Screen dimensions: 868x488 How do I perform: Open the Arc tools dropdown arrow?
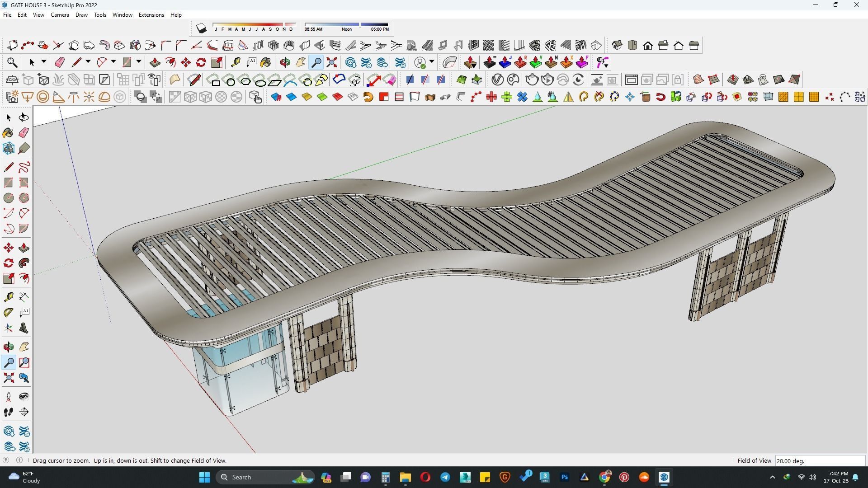[113, 62]
